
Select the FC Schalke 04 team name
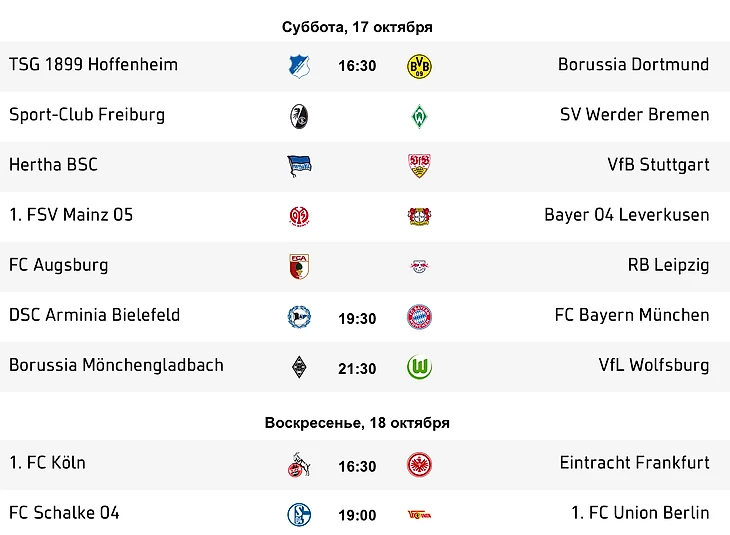(64, 513)
